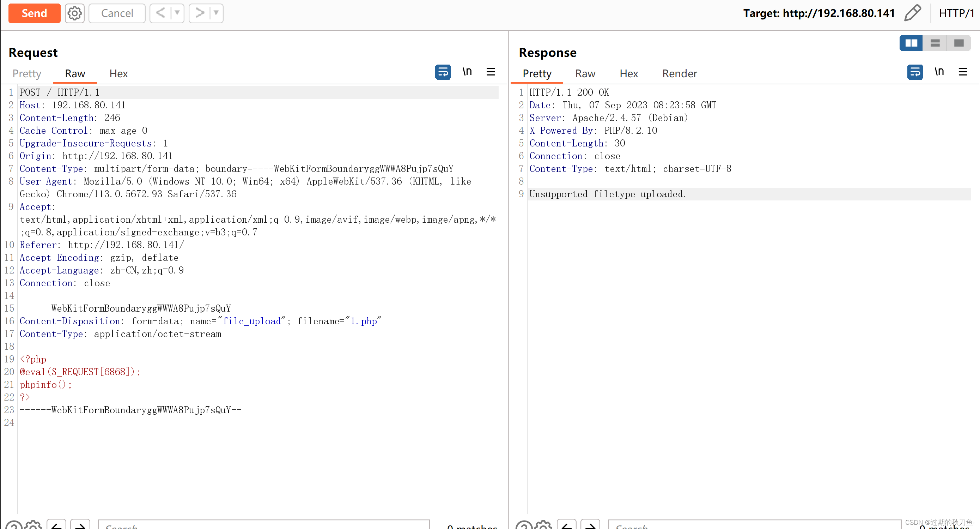Click 'HTTP/1.1 200 OK' response status line
Viewport: 980px width, 529px height.
(x=569, y=92)
